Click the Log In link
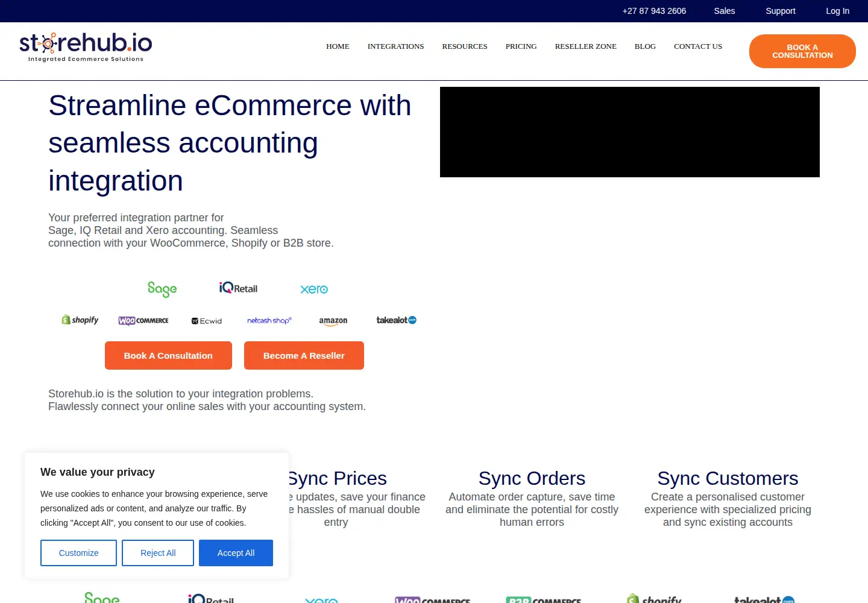 click(x=837, y=11)
